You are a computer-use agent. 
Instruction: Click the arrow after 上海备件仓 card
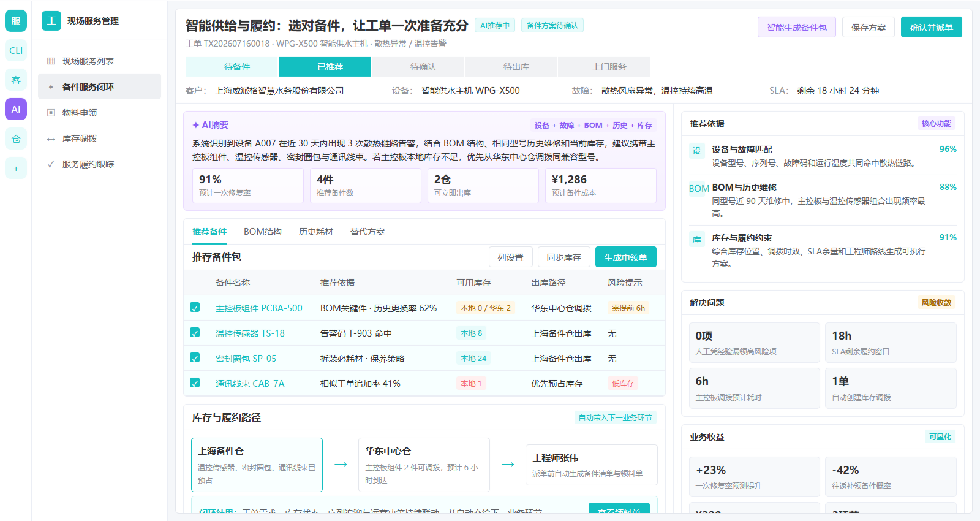tap(341, 465)
